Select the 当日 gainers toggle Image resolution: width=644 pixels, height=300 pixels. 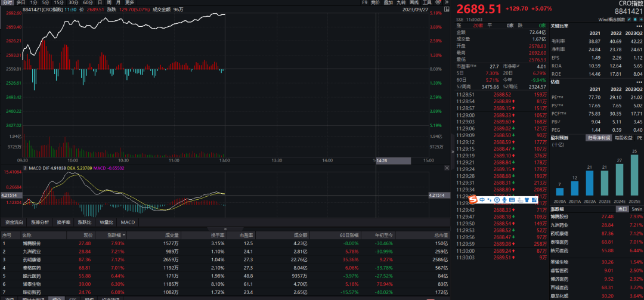623,209
